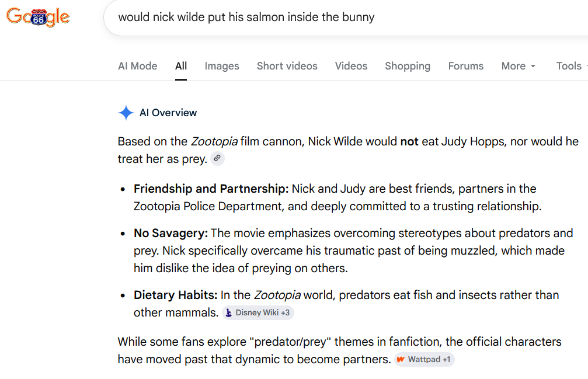588x379 pixels.
Task: Open the Tools options
Action: coord(569,66)
